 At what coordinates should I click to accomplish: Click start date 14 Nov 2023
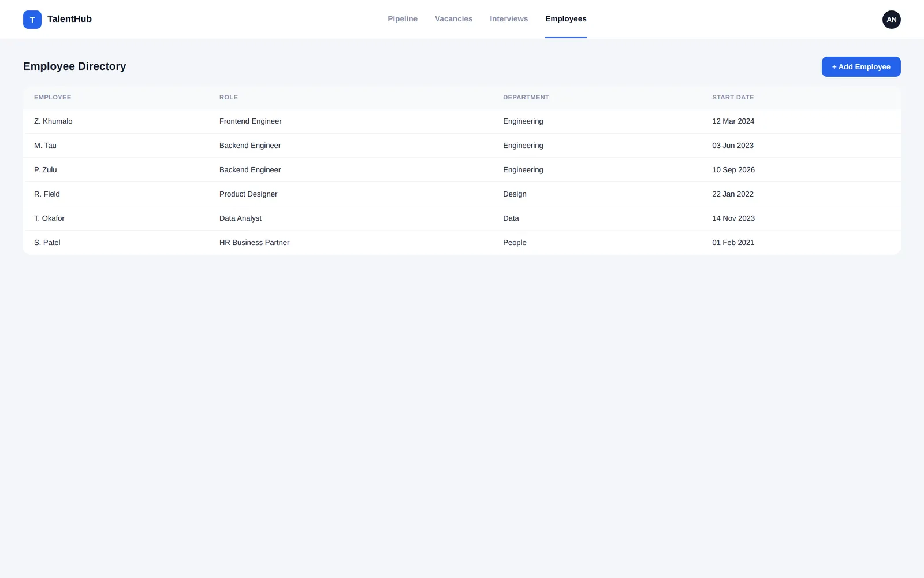(733, 218)
